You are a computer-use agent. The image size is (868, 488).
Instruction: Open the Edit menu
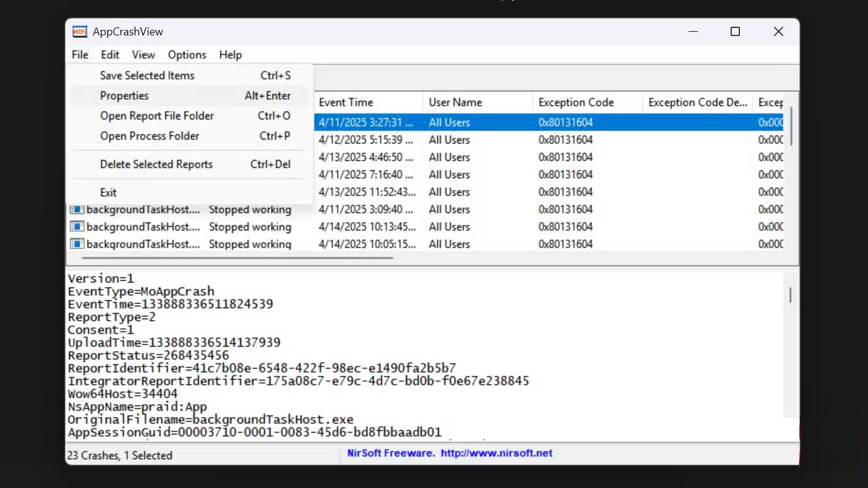[110, 55]
